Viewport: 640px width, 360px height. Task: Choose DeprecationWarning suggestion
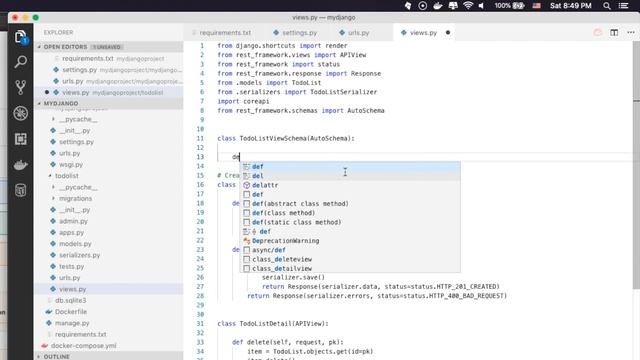tap(350, 241)
